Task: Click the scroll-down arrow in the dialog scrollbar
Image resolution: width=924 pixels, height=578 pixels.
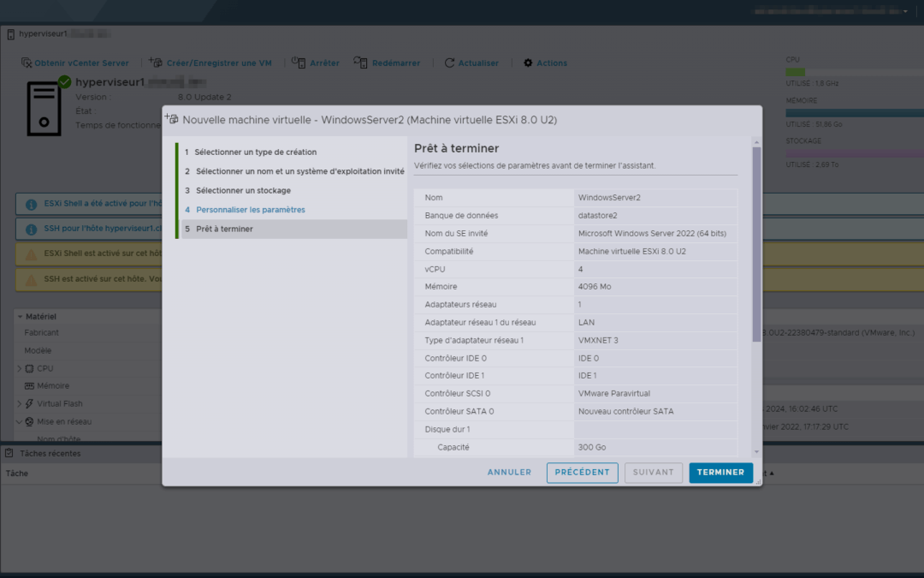Action: 756,452
